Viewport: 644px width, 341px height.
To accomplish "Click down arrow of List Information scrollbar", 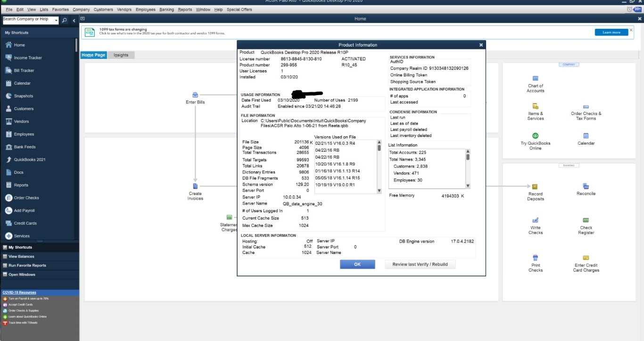I will (x=468, y=186).
